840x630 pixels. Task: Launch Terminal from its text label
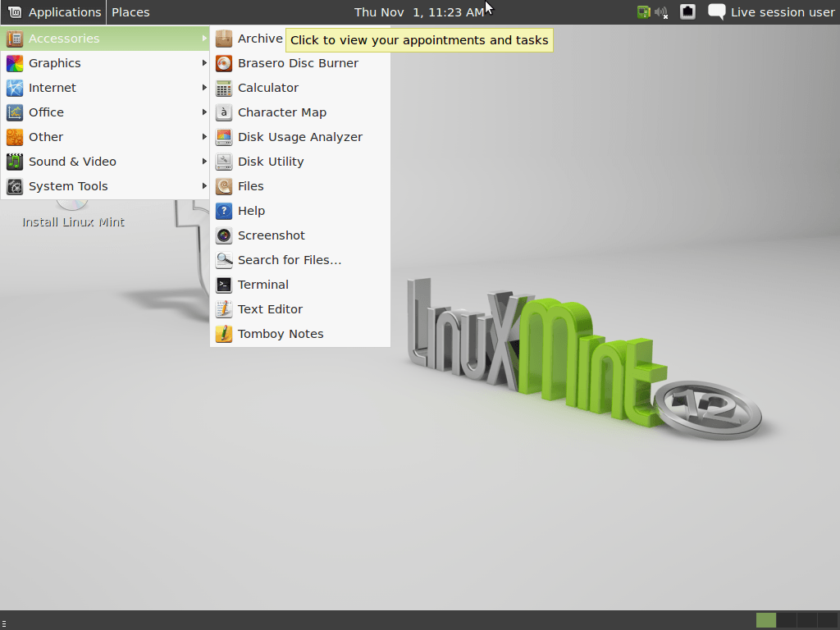(x=263, y=285)
